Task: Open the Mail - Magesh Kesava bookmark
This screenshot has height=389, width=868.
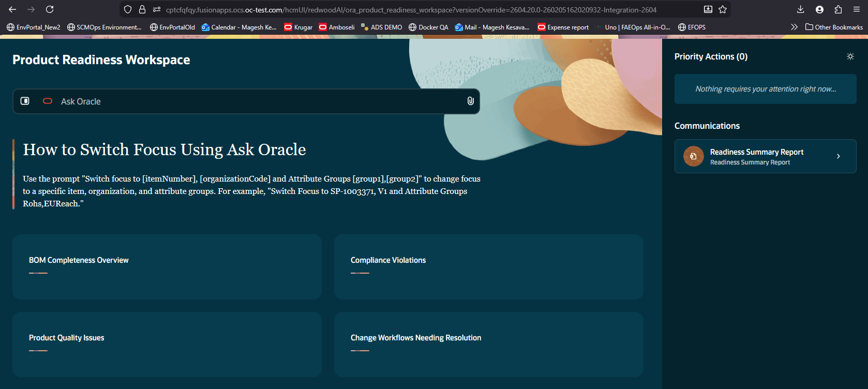Action: tap(492, 27)
